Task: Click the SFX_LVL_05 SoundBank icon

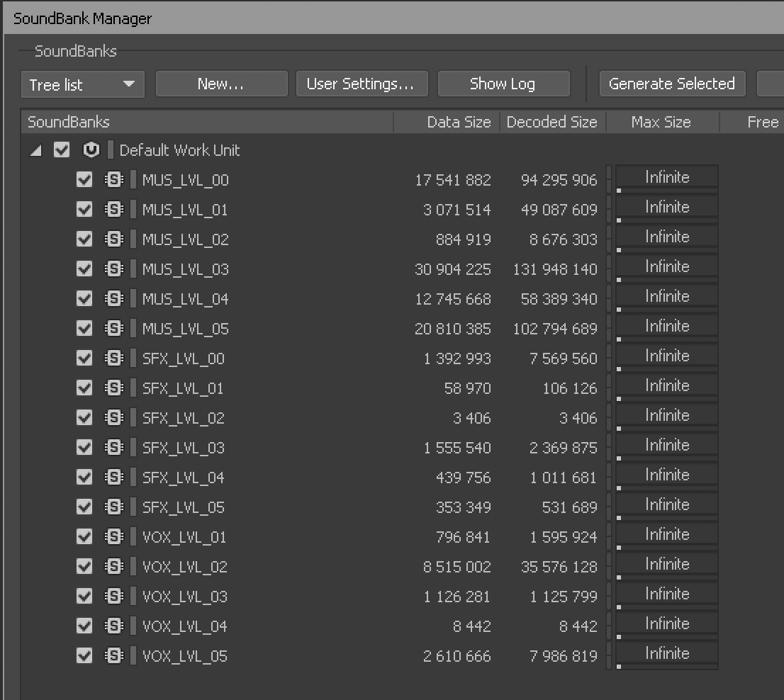Action: (x=114, y=507)
